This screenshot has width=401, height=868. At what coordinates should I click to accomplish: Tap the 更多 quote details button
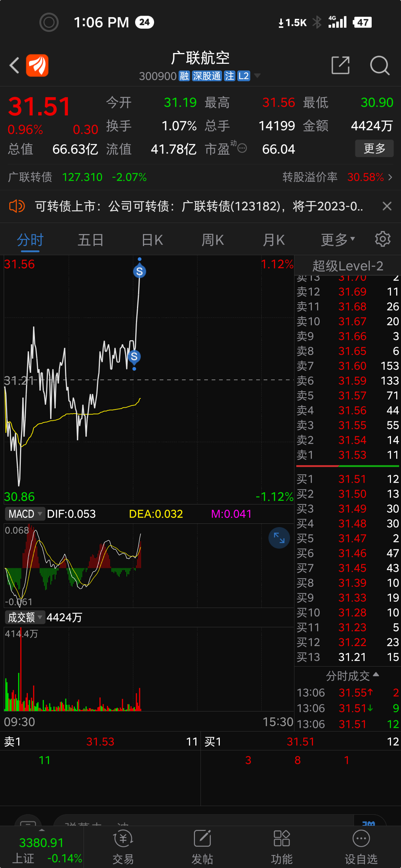pyautogui.click(x=374, y=149)
